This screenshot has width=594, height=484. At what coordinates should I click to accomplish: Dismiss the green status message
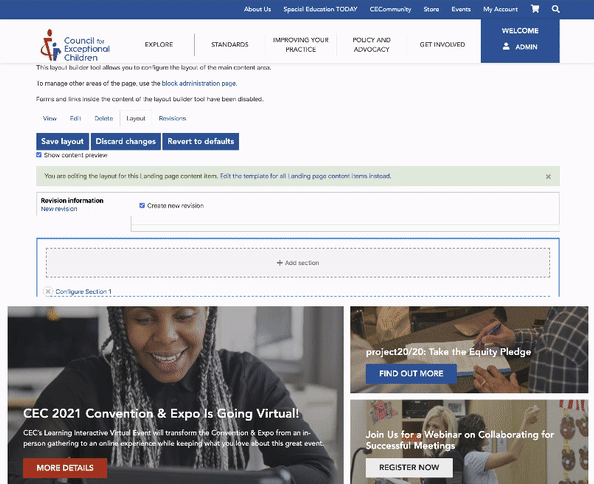[548, 176]
